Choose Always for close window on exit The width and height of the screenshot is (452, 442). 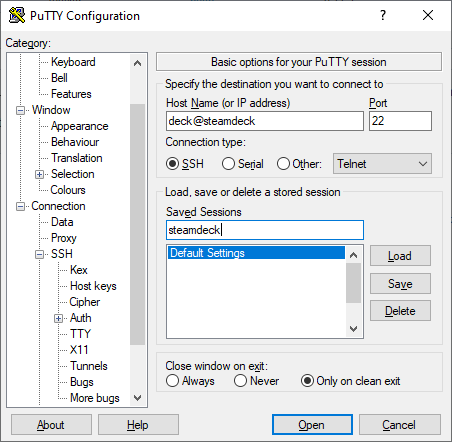coord(172,381)
